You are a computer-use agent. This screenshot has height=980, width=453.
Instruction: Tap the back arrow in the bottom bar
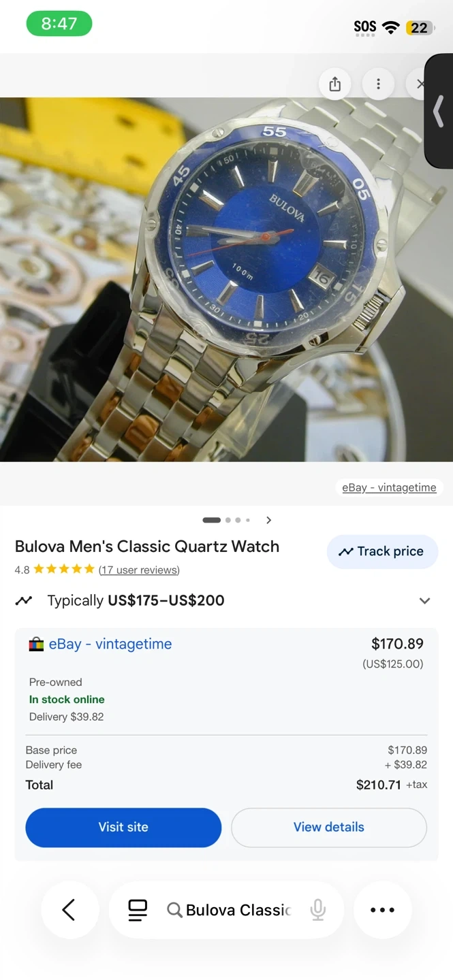coord(69,910)
